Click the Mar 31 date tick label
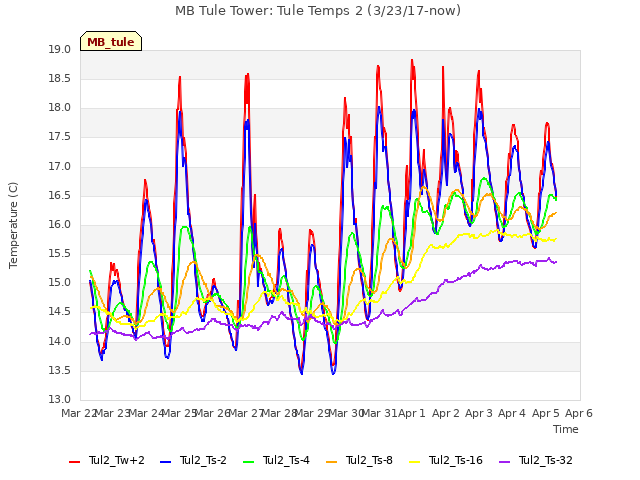640x480 pixels. pos(379,413)
